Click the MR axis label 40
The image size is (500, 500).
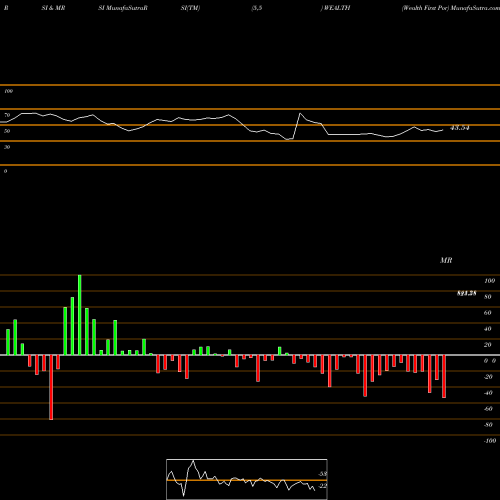click(x=488, y=329)
